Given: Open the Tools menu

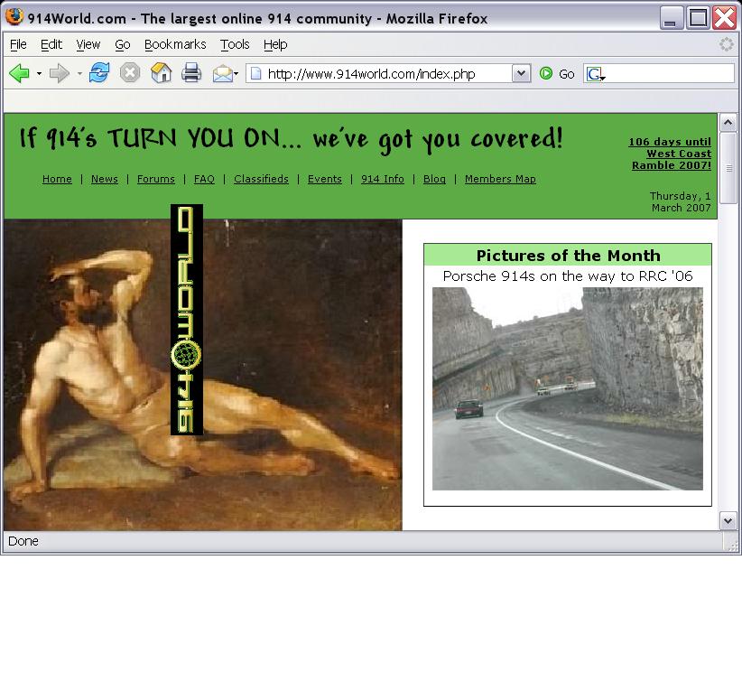Looking at the screenshot, I should click(235, 44).
